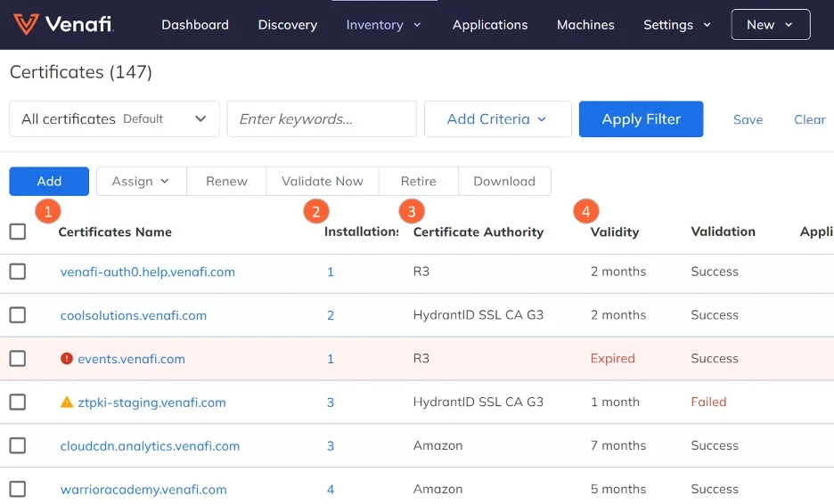Open the ztpki-staging.venafi.com certificate
Viewport: 834px width, 504px height.
pos(151,402)
